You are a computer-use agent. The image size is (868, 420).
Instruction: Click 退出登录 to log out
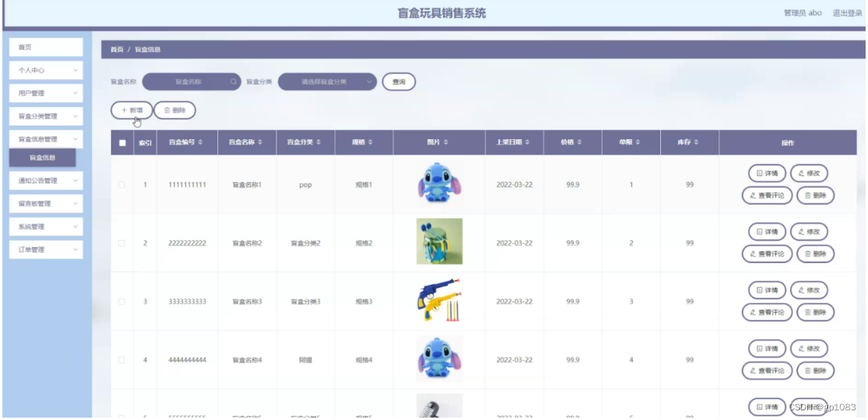[847, 13]
